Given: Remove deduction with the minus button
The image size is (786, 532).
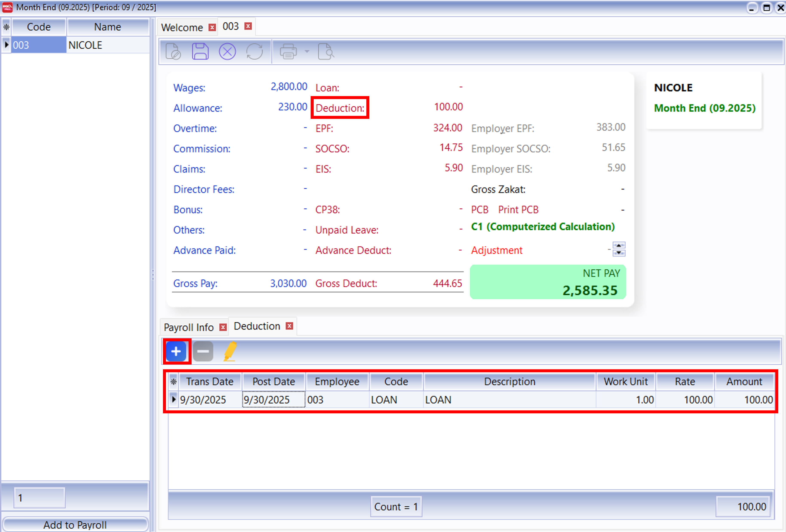Looking at the screenshot, I should coord(203,351).
